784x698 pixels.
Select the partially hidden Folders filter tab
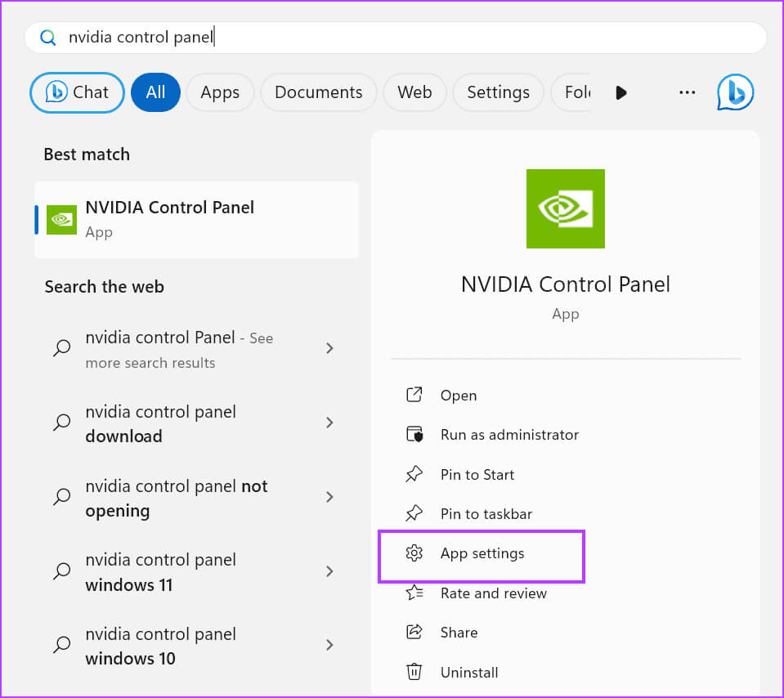point(571,92)
